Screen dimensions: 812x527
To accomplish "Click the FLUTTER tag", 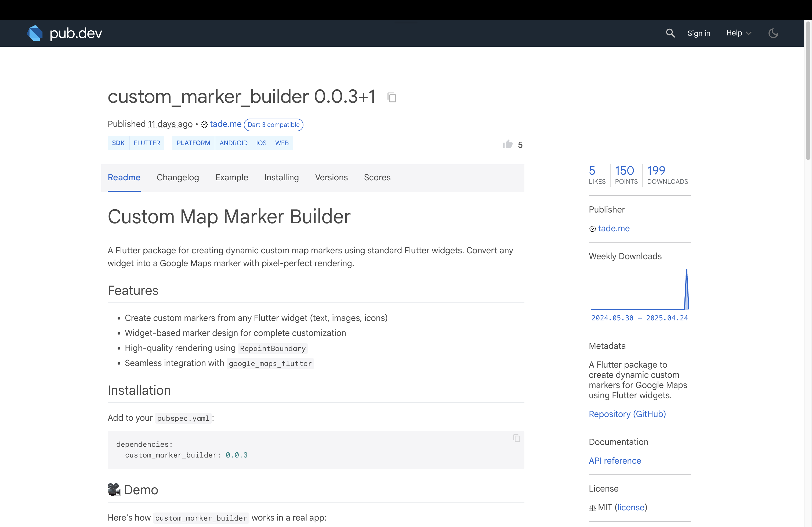I will point(147,143).
